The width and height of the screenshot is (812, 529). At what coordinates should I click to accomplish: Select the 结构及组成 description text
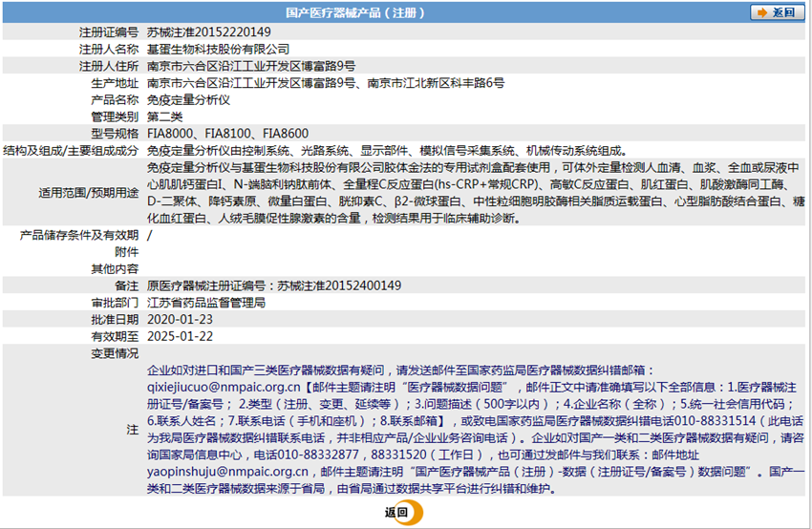pos(387,151)
